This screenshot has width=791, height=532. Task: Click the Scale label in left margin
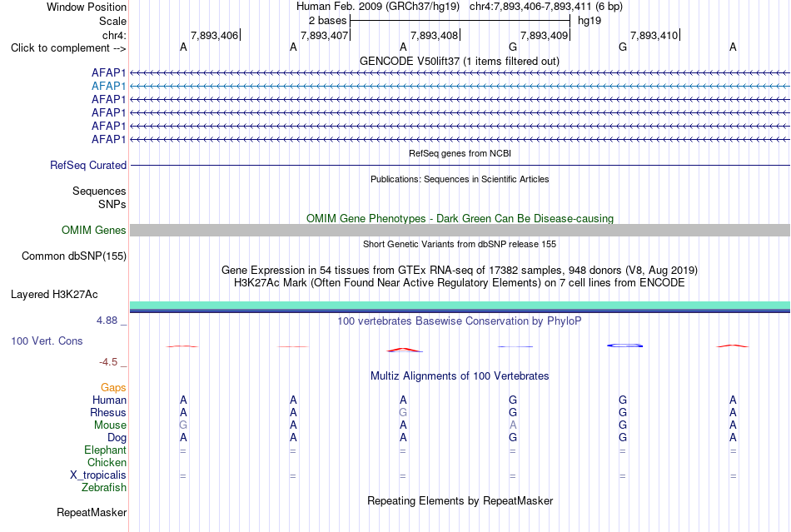[112, 21]
